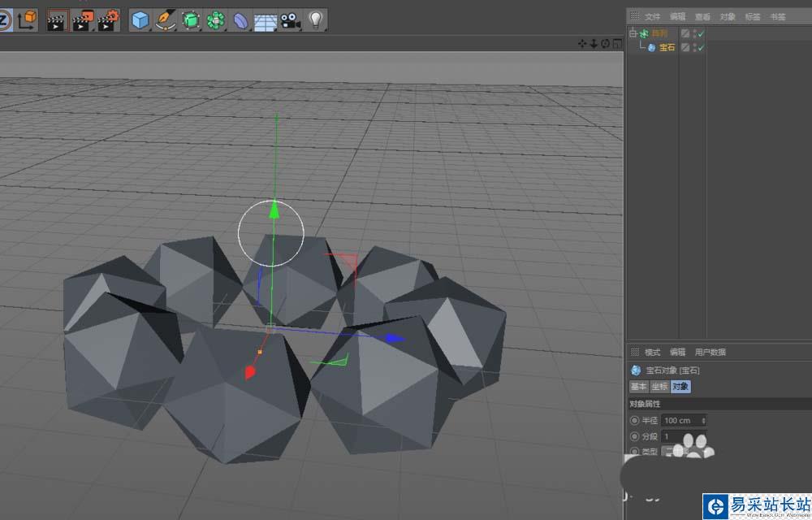
Task: Open the attribute manager 编辑 menu
Action: tap(677, 352)
